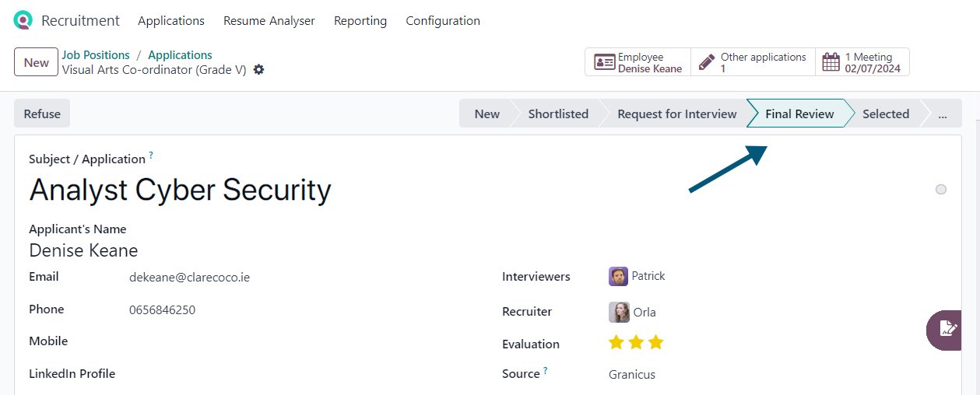The height and width of the screenshot is (395, 980).
Task: Open Other applications pencil icon
Action: click(706, 62)
